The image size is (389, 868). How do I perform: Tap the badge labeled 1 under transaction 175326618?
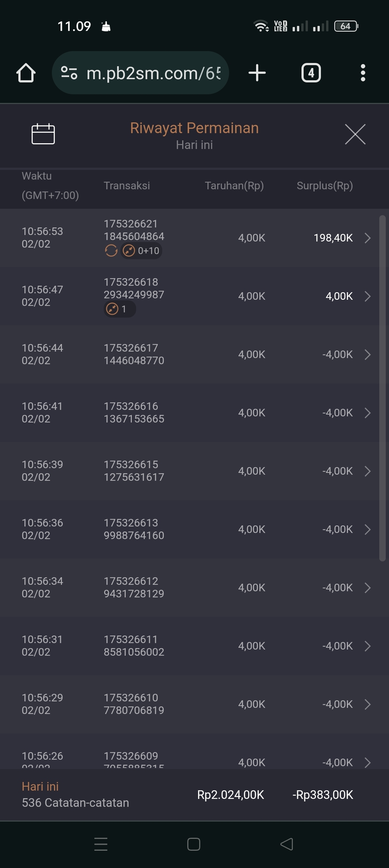120,309
